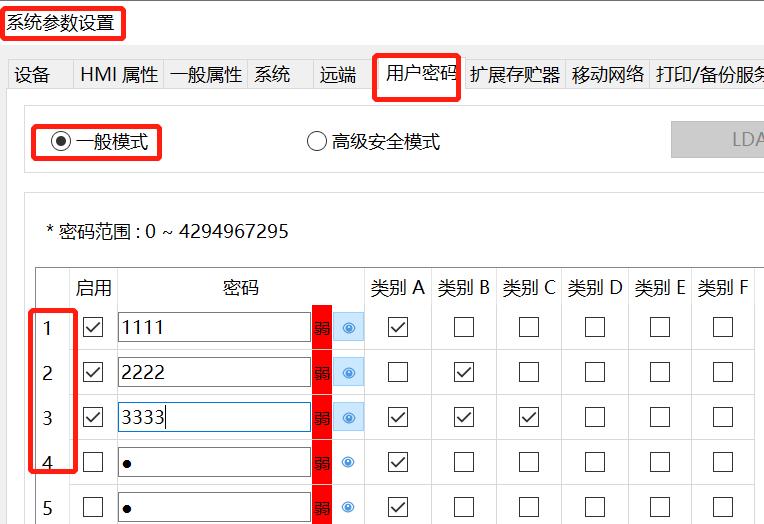
Task: Reveal password eye icon in row 4
Action: (x=348, y=462)
